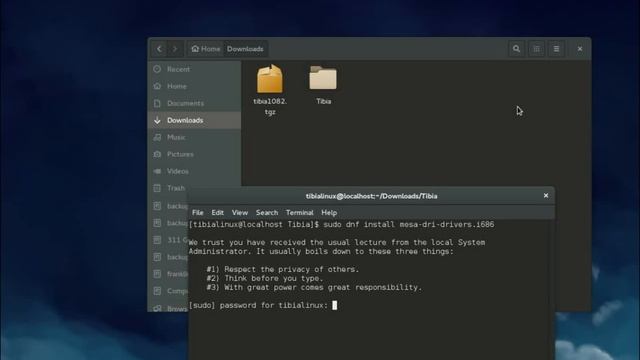Click the Recent clock icon
The image size is (640, 360).
[x=157, y=69]
